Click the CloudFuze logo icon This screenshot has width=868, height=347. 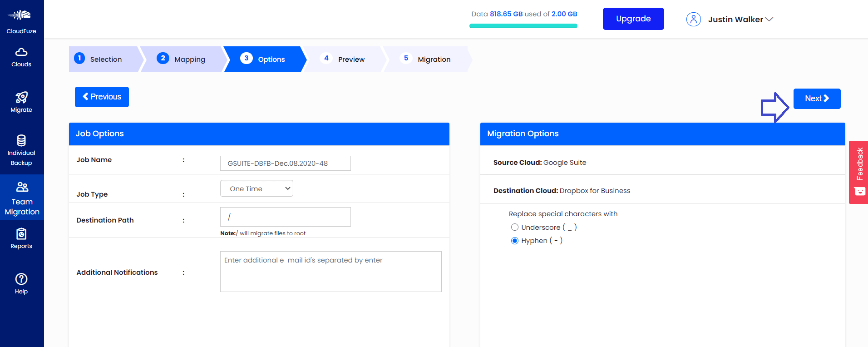coord(20,15)
